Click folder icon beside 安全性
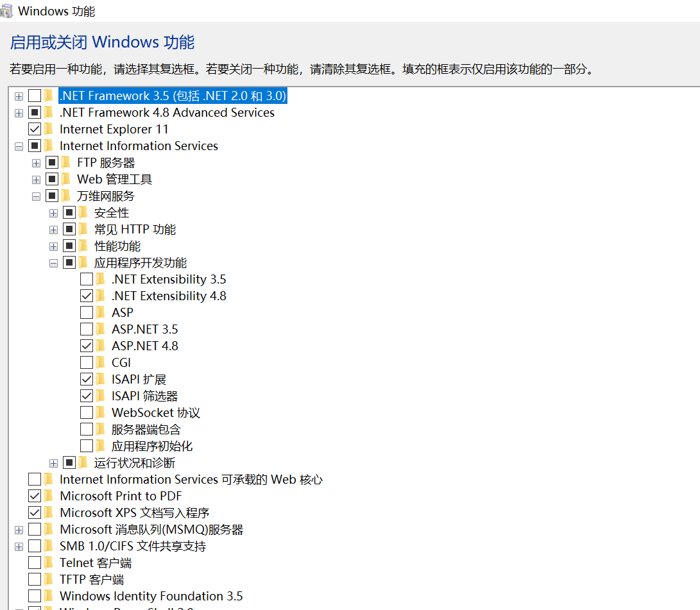Image resolution: width=700 pixels, height=610 pixels. coord(84,212)
